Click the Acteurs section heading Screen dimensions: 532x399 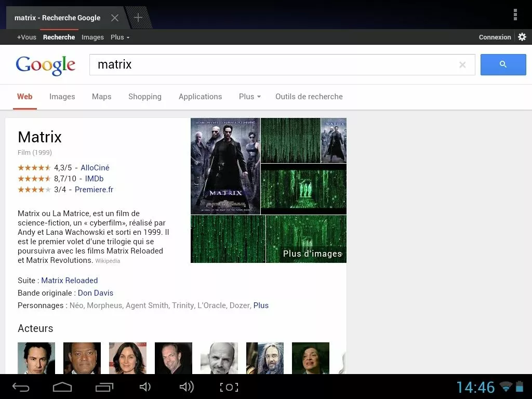click(35, 328)
